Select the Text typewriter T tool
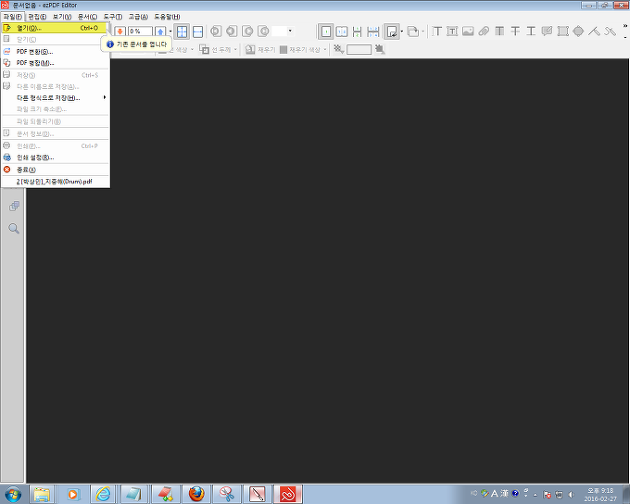The image size is (630, 504). pyautogui.click(x=437, y=31)
